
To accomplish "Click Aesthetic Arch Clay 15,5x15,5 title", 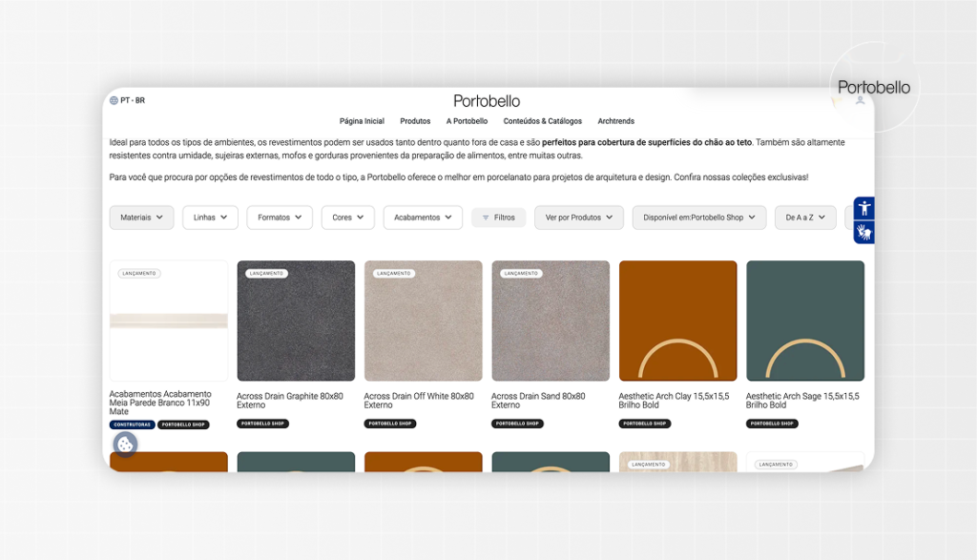I will coord(674,400).
